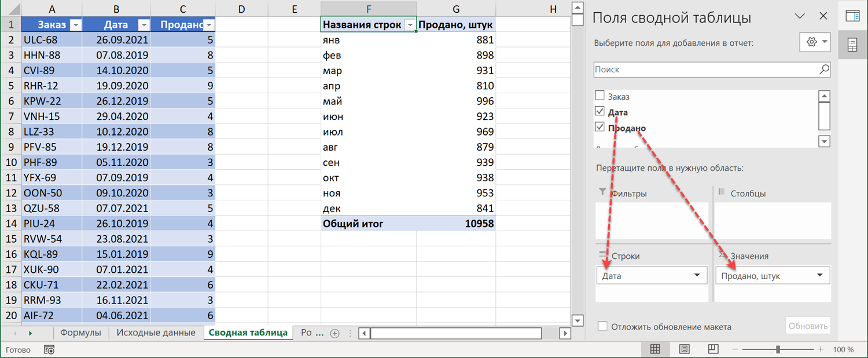The image size is (868, 358).
Task: Open the PivotTable Fields pane icon
Action: (x=852, y=16)
